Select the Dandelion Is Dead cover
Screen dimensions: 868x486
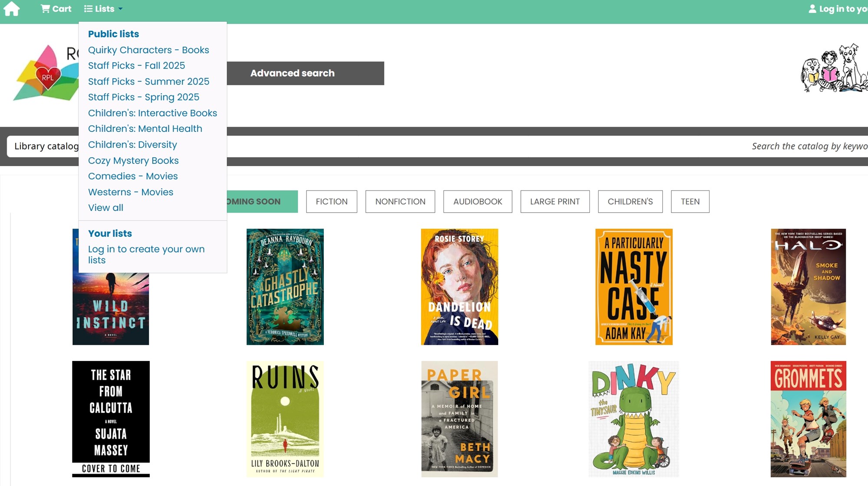pyautogui.click(x=459, y=287)
